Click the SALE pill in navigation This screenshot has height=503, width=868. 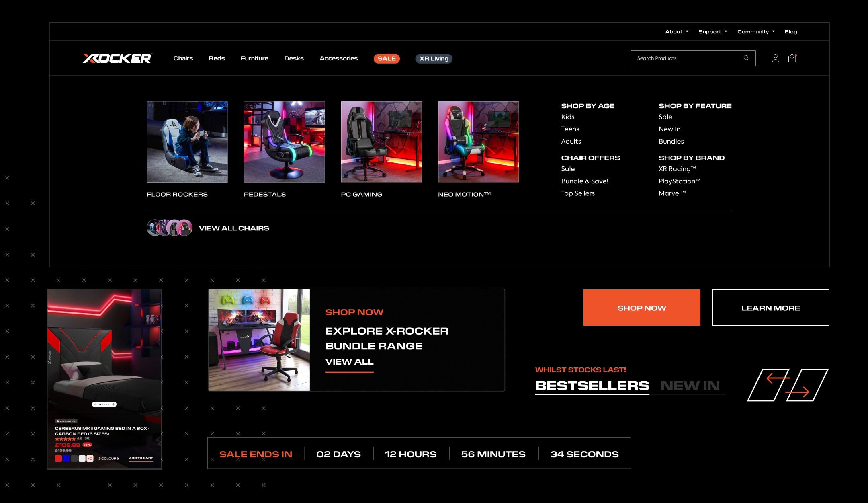(x=387, y=59)
